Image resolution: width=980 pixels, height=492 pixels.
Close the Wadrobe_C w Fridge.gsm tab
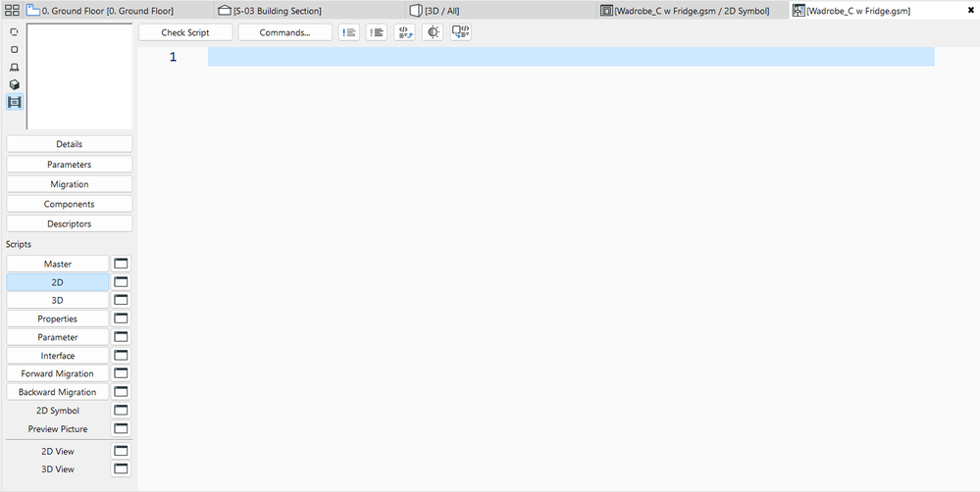[970, 11]
